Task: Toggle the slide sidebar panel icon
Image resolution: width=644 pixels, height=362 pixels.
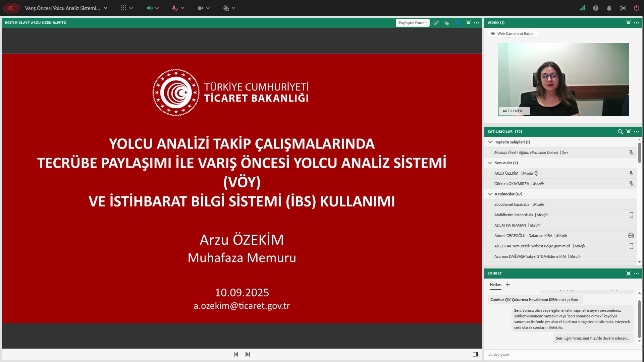Action: tap(475, 354)
